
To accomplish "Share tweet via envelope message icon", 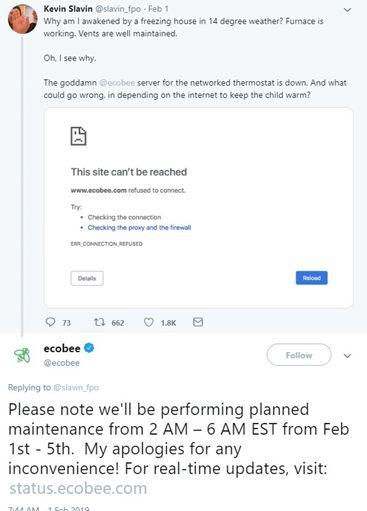I will tap(198, 322).
